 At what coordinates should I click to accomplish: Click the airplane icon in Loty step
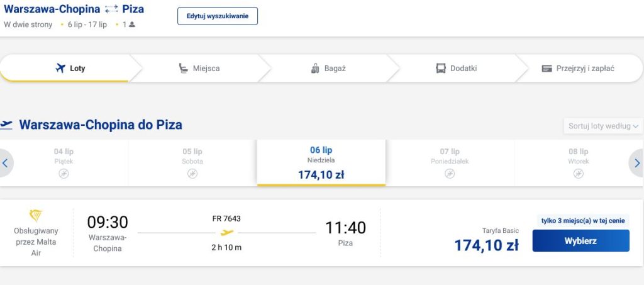point(60,68)
